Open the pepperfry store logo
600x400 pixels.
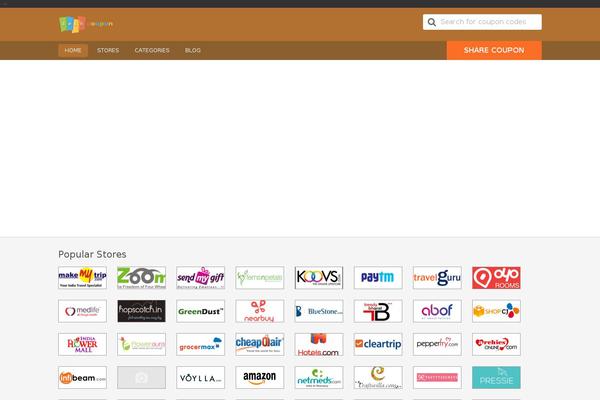437,344
